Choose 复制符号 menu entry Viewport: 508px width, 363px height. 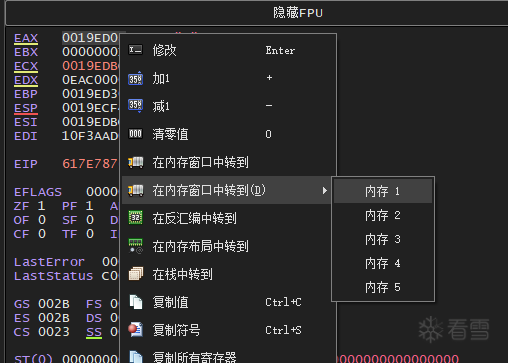coord(228,330)
